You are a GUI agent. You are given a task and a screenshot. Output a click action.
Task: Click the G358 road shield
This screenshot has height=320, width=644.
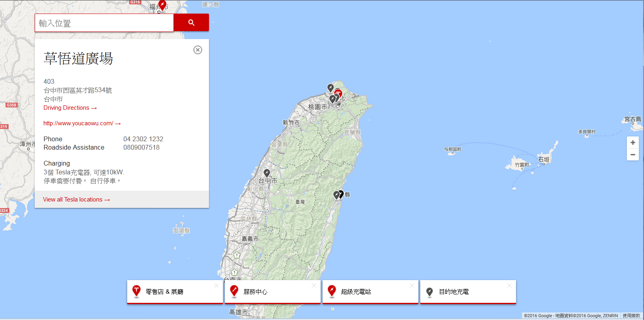11,105
